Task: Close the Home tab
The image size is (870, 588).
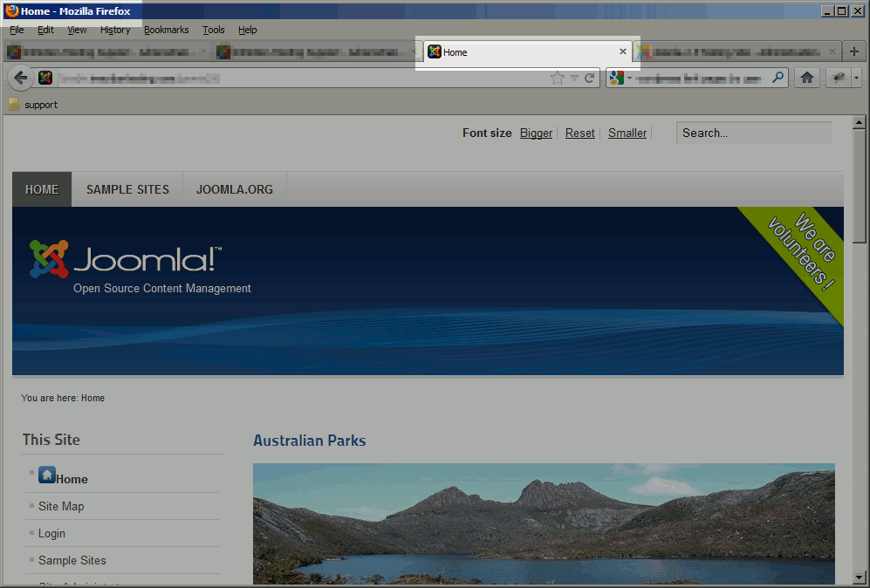Action: (x=622, y=51)
